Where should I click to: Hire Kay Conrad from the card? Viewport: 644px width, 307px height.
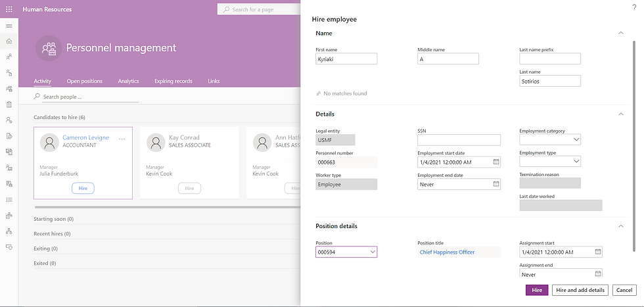(189, 188)
